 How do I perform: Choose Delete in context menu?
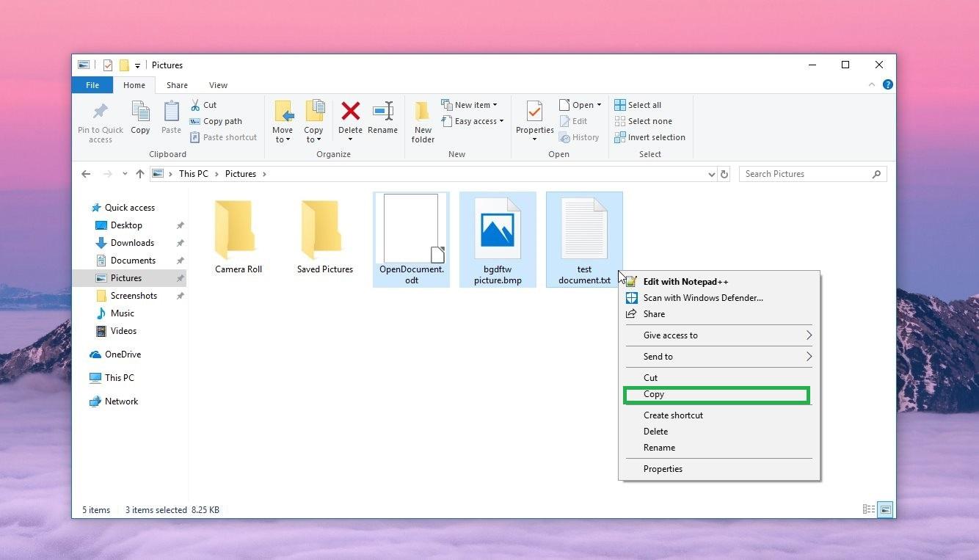719,432
